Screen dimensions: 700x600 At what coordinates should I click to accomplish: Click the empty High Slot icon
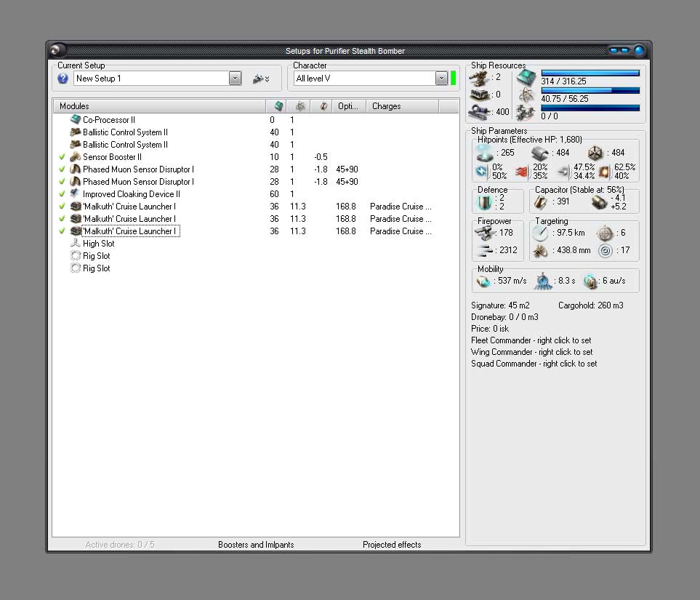(x=76, y=244)
